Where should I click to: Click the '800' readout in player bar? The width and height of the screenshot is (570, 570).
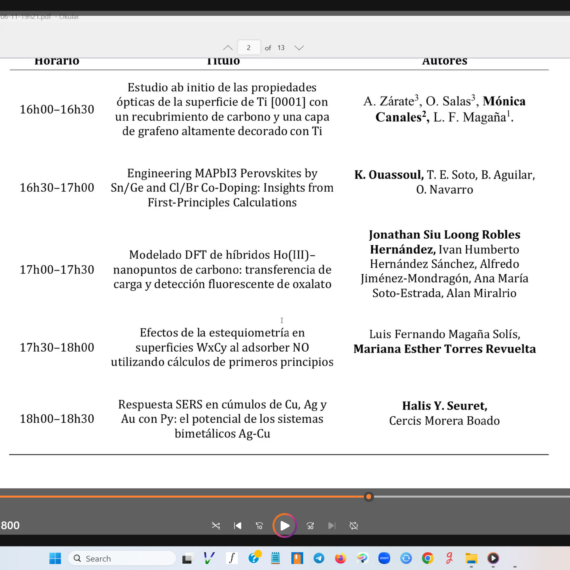tap(10, 525)
